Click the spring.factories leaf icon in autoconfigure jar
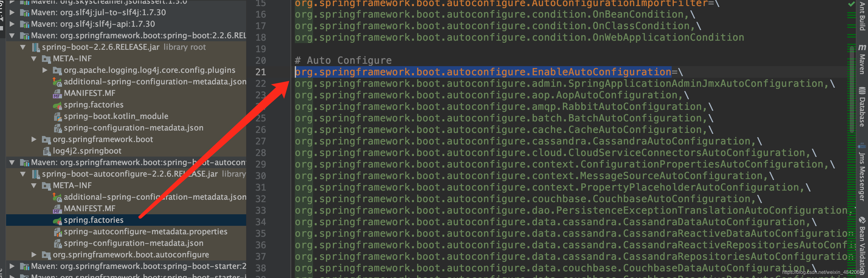This screenshot has height=278, width=868. pos(57,220)
